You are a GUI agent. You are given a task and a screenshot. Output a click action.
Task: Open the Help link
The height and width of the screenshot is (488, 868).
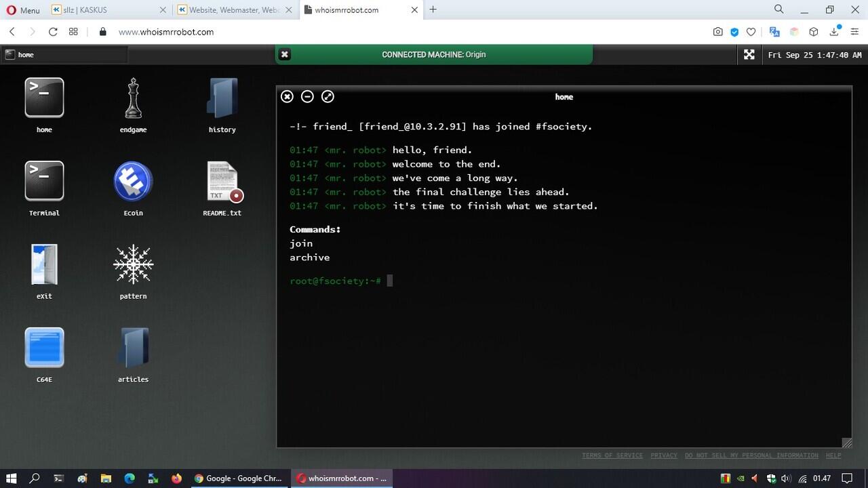click(833, 455)
